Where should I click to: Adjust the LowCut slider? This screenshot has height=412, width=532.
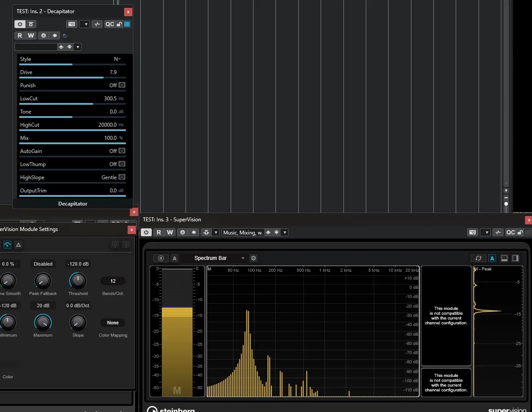pos(72,104)
